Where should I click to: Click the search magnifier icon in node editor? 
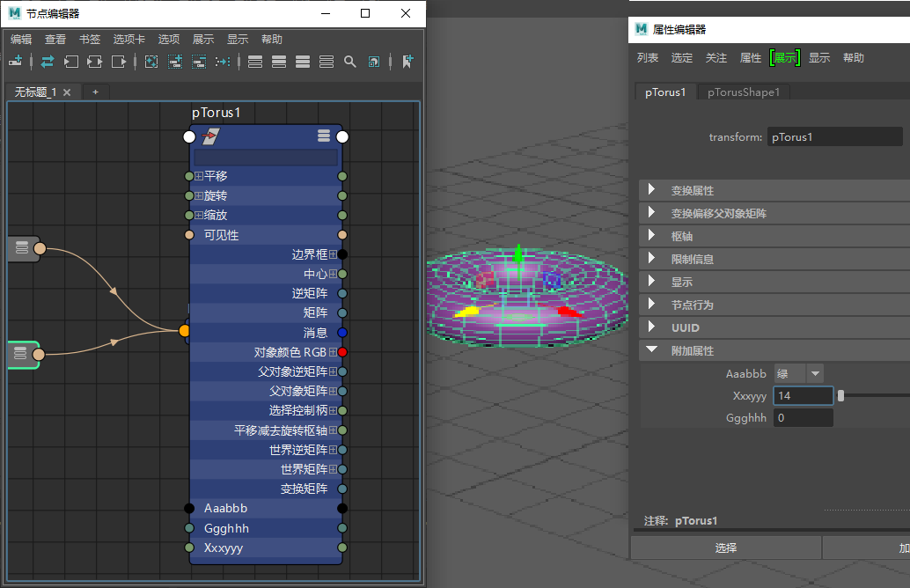350,61
